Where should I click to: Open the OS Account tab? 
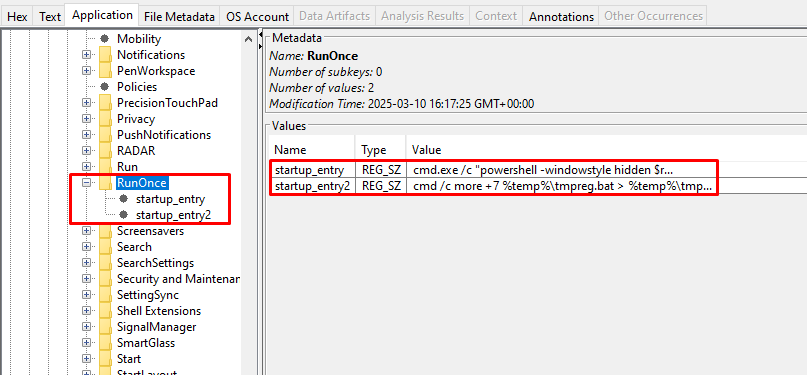coord(257,16)
